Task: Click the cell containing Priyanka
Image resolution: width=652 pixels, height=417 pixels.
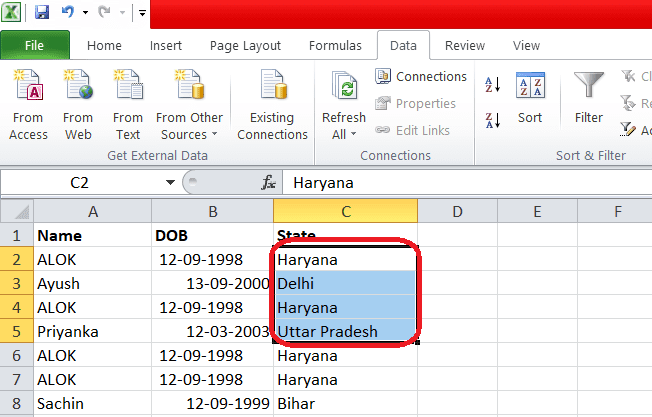Action: click(x=93, y=331)
